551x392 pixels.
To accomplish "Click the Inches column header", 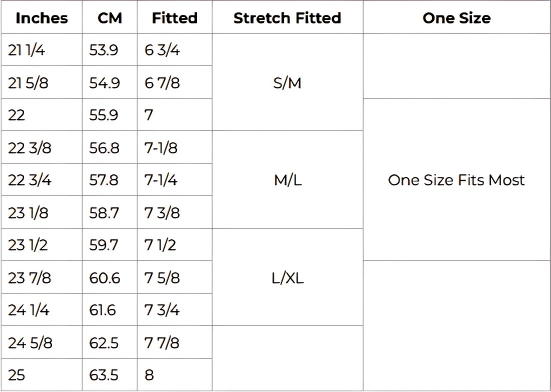I will click(42, 18).
